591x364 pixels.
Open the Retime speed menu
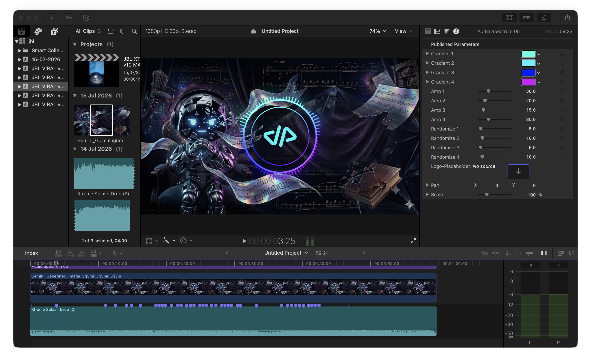[186, 240]
